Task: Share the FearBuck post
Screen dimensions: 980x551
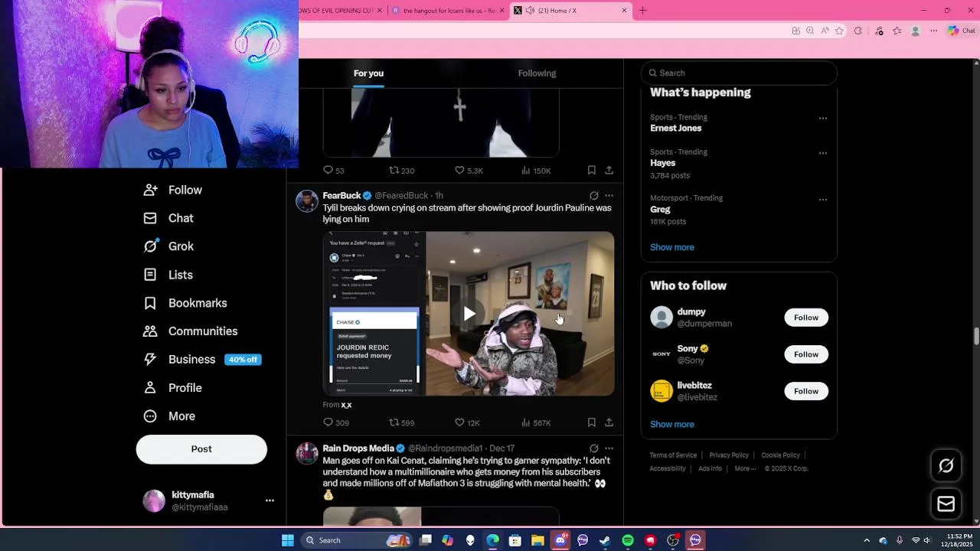Action: click(609, 422)
